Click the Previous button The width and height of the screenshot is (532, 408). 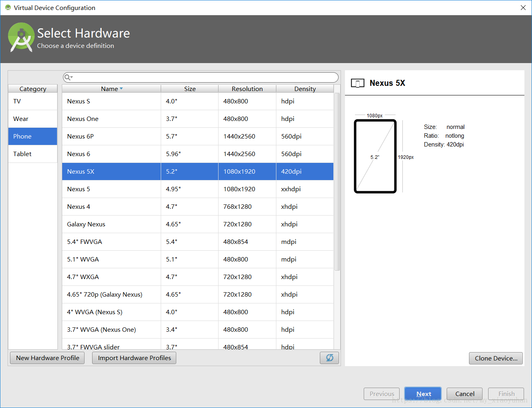tap(382, 394)
